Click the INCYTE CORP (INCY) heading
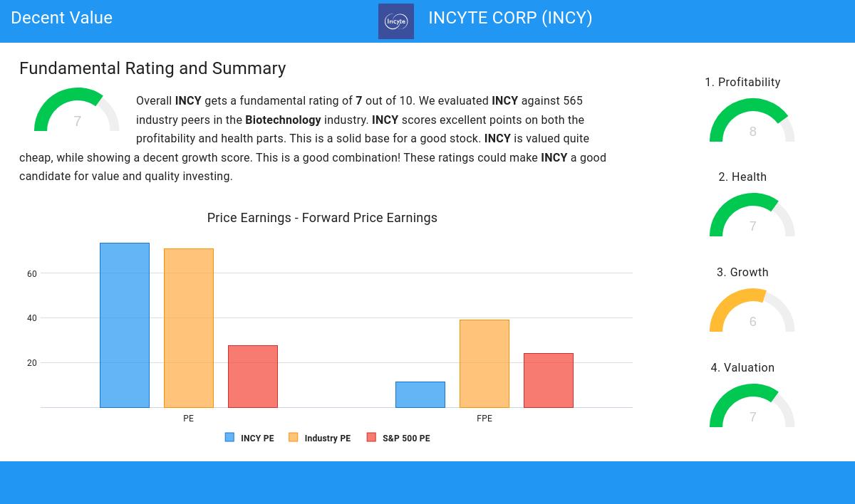Viewport: 855px width, 504px height. pyautogui.click(x=510, y=18)
